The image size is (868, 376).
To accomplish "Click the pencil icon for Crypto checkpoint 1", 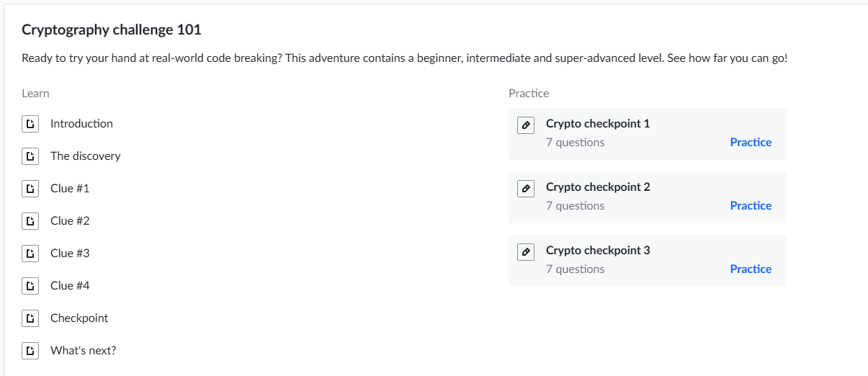I will [x=526, y=125].
